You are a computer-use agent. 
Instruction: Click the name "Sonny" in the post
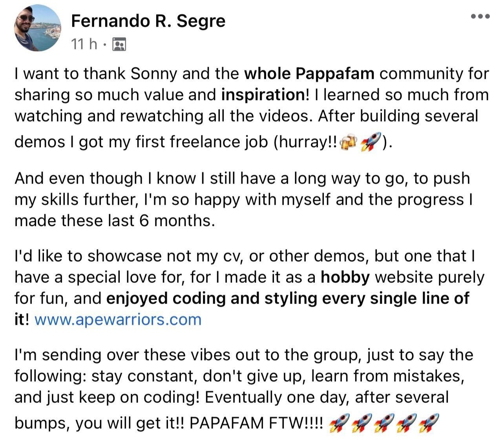point(154,74)
